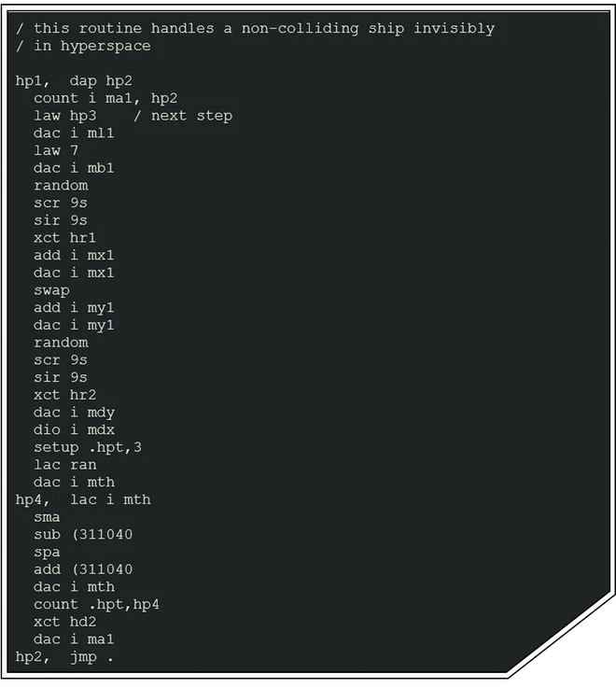The width and height of the screenshot is (616, 688).
Task: Place cursor on "dac i ml1" line
Action: (74, 133)
